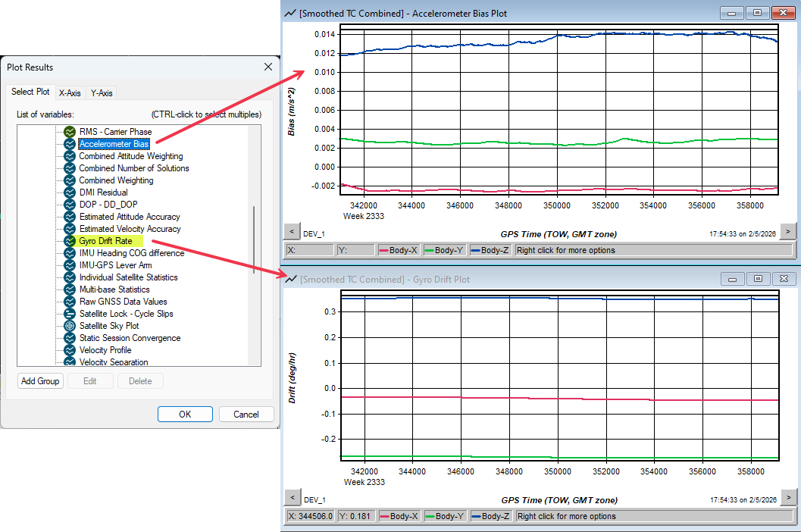Click the RMS - Carrier Phase plot icon
The width and height of the screenshot is (801, 532).
pos(70,132)
